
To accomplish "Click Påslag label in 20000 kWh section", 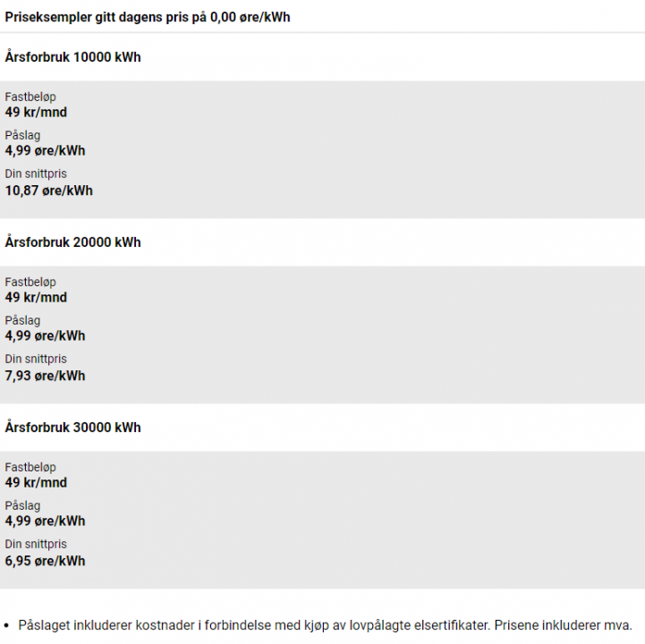I will [x=22, y=320].
